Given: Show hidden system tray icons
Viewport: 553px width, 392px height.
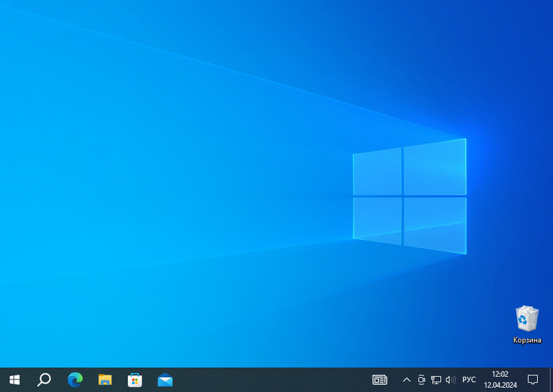Looking at the screenshot, I should pyautogui.click(x=406, y=380).
